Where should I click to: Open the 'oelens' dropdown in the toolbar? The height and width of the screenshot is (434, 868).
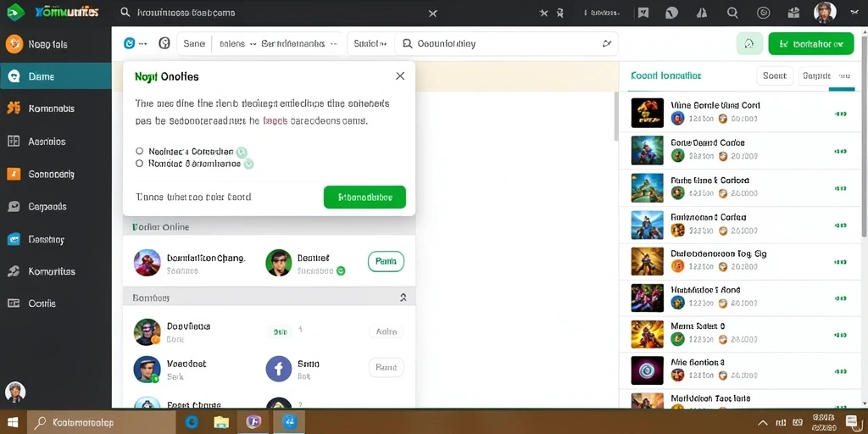click(237, 43)
